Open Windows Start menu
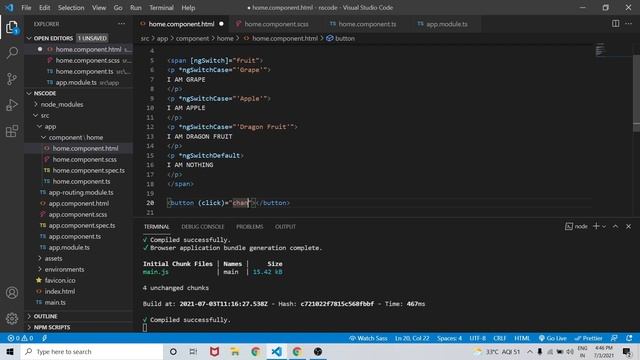 [x=10, y=351]
